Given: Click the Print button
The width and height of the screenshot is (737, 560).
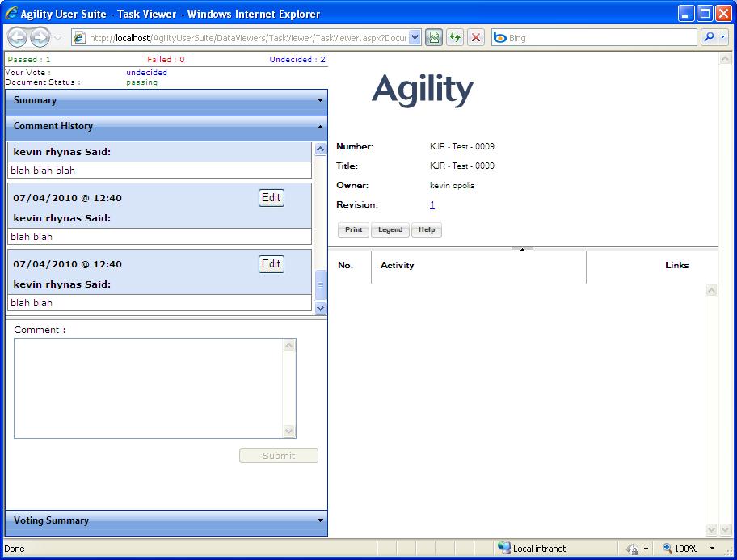Looking at the screenshot, I should tap(353, 230).
